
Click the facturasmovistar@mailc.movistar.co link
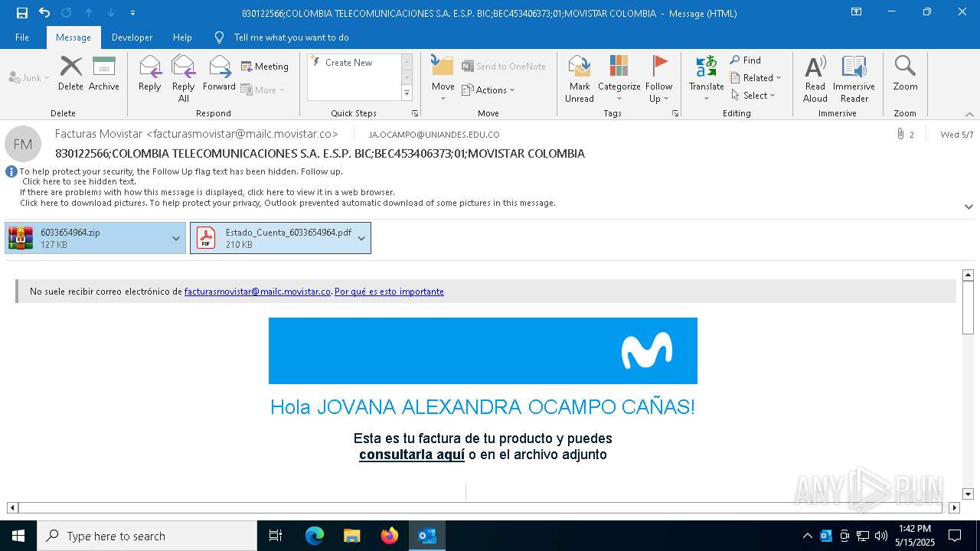[x=257, y=292]
